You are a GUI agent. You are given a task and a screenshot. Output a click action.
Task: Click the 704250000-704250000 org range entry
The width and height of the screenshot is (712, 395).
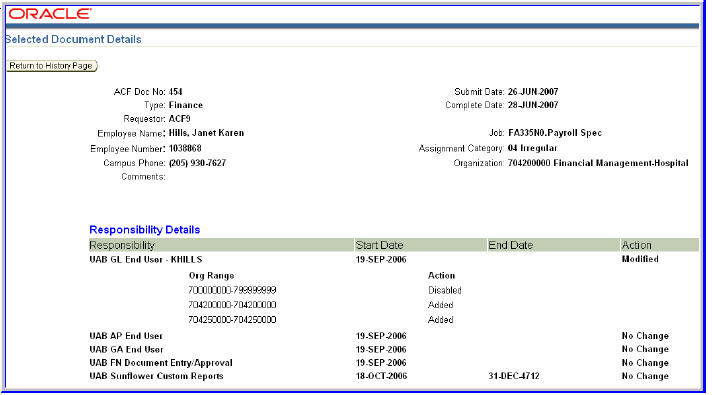pyautogui.click(x=232, y=320)
